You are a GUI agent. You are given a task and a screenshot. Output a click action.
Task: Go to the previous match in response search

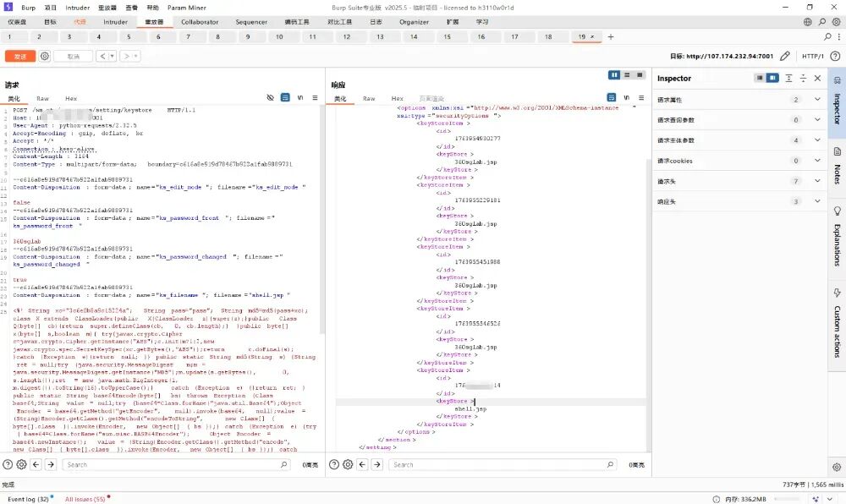point(363,464)
